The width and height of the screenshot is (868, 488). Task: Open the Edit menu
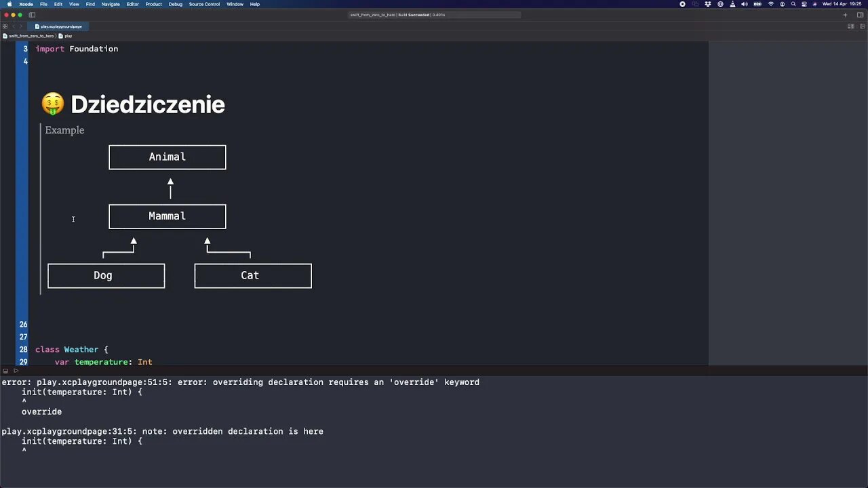point(58,4)
